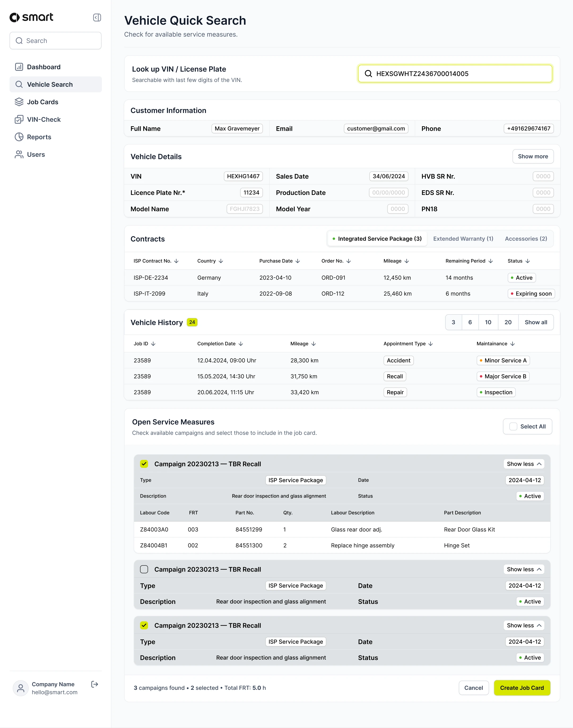Screen dimensions: 573x728
Task: Click the Dashboard chart icon
Action: point(19,67)
